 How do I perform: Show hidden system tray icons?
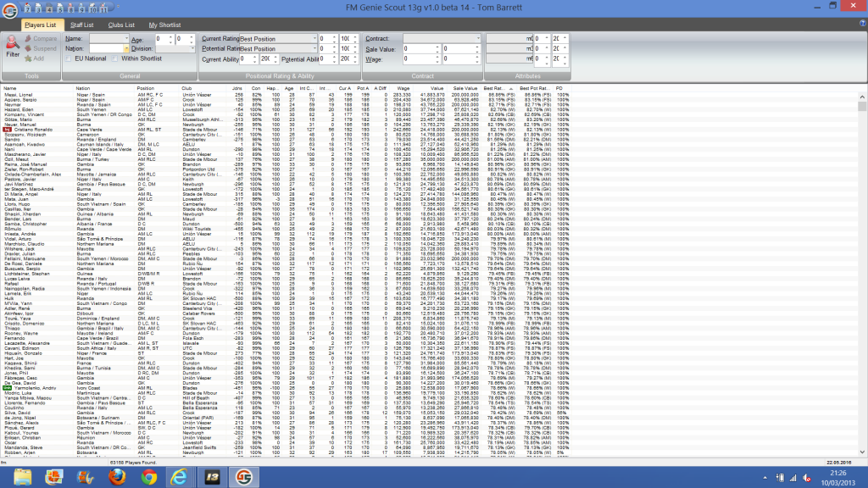coord(765,478)
